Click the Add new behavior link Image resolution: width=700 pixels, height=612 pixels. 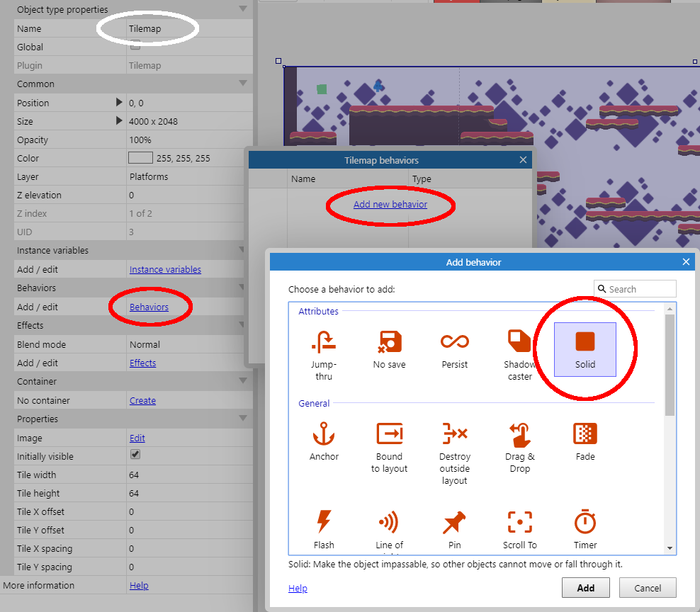(x=390, y=204)
